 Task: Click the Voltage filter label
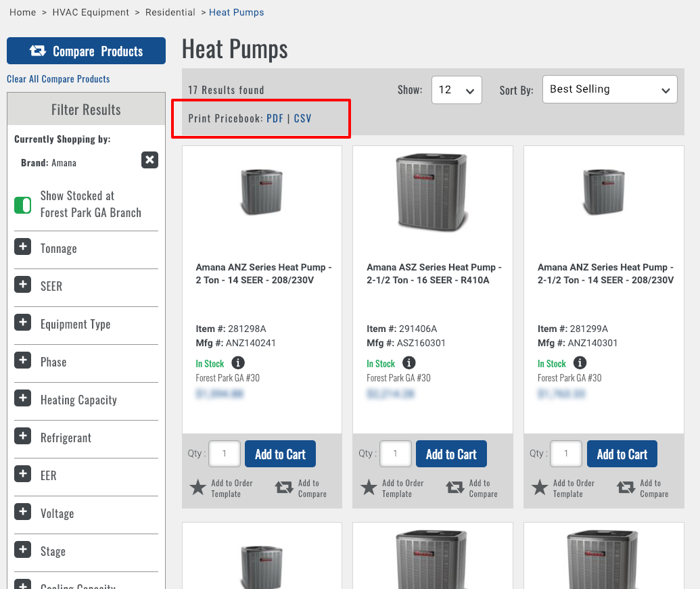57,513
